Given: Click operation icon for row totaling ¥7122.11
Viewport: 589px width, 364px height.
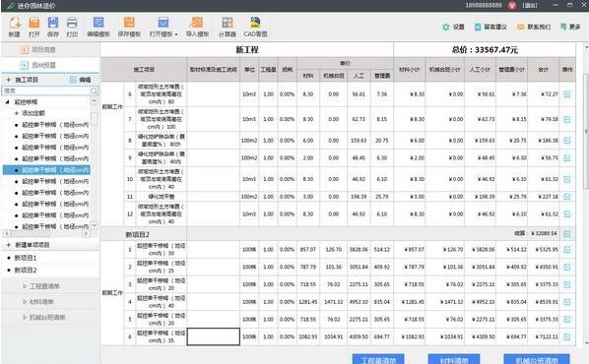Looking at the screenshot, I should (567, 336).
